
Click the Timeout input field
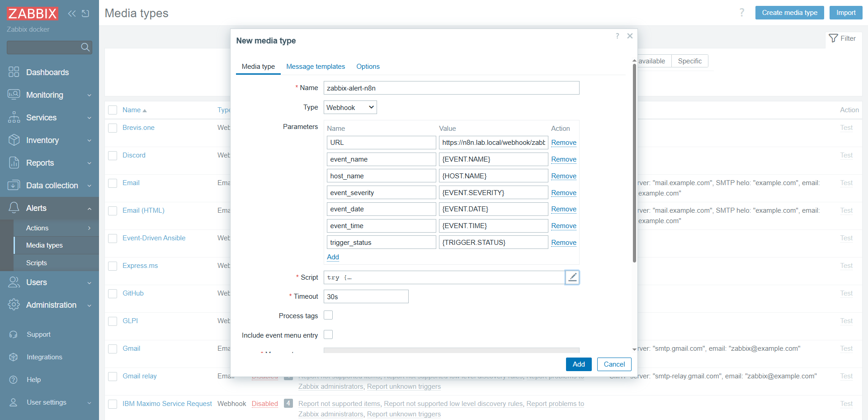pyautogui.click(x=366, y=296)
